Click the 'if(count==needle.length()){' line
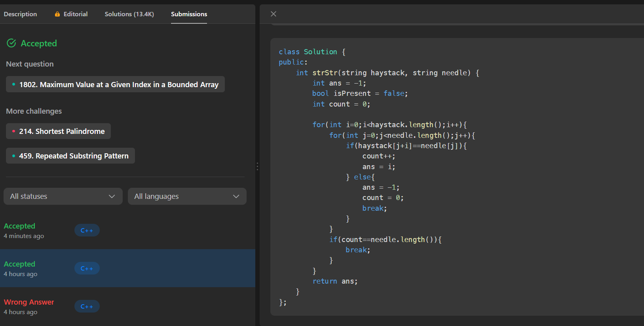The width and height of the screenshot is (644, 326). [x=386, y=240]
